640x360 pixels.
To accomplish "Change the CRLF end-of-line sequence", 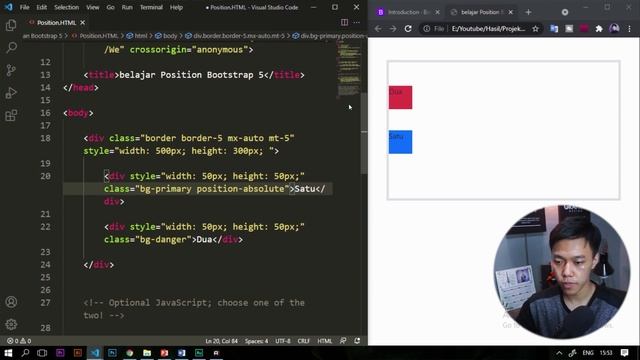I will click(303, 341).
